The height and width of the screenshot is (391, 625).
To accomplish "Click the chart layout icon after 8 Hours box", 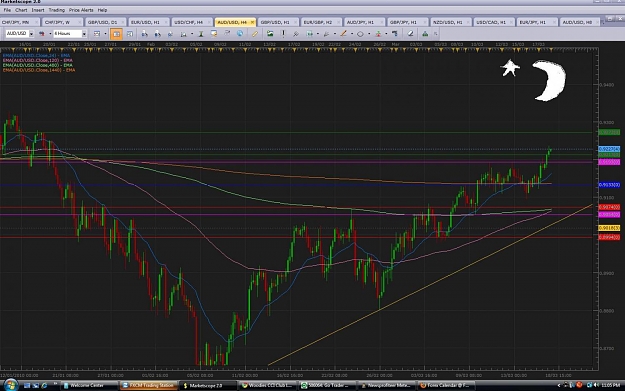I will pos(97,34).
